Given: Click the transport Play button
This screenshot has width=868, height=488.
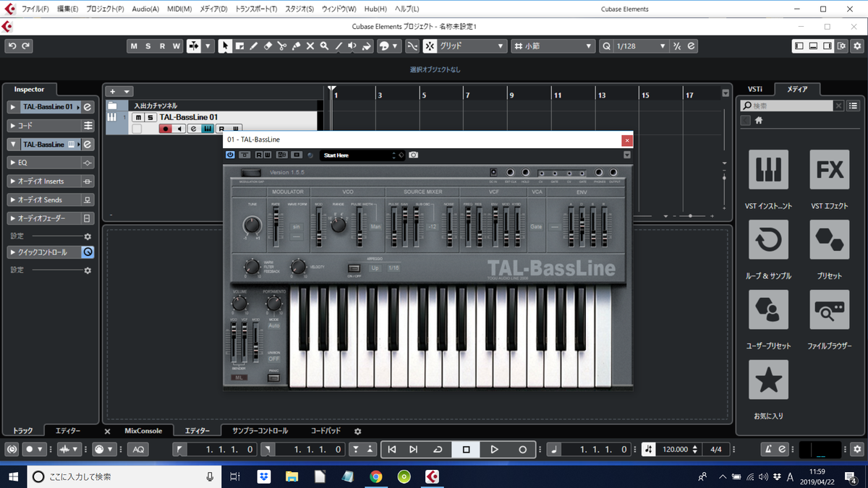Looking at the screenshot, I should [494, 449].
